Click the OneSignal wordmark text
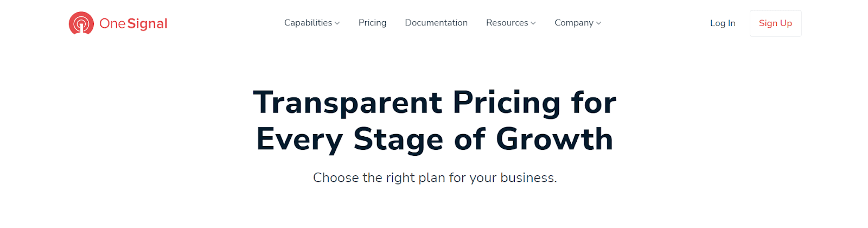The width and height of the screenshot is (868, 228). [133, 23]
